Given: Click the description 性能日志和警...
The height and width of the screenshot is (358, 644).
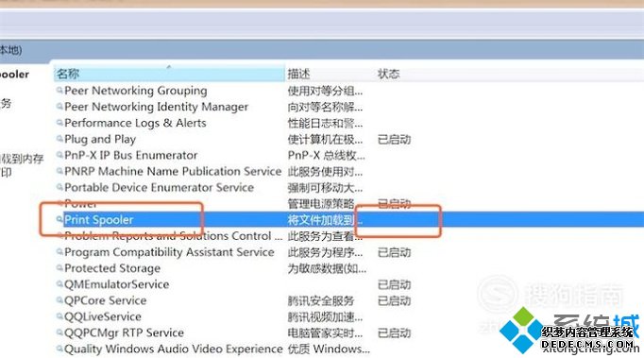Looking at the screenshot, I should 325,124.
